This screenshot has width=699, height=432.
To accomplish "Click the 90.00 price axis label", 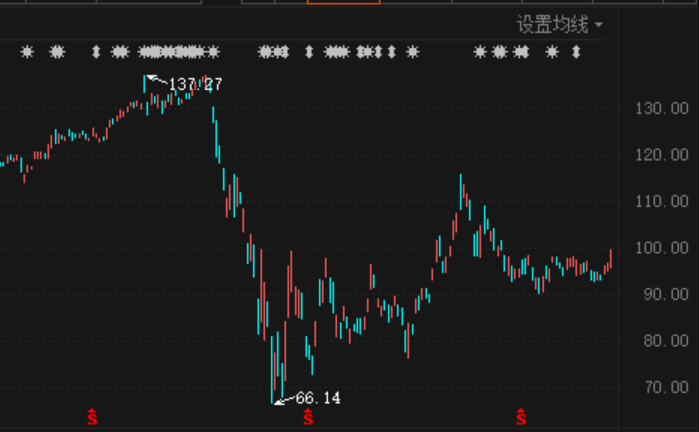I will point(666,294).
